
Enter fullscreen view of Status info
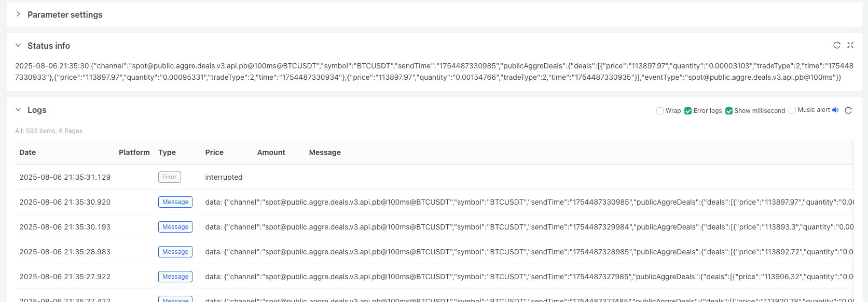[850, 45]
